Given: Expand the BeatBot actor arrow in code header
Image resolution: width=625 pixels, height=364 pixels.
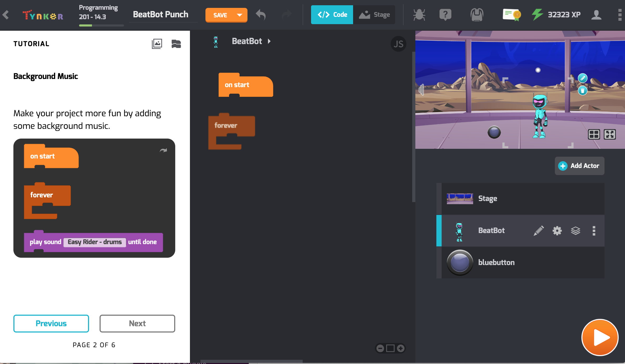Looking at the screenshot, I should (x=269, y=41).
